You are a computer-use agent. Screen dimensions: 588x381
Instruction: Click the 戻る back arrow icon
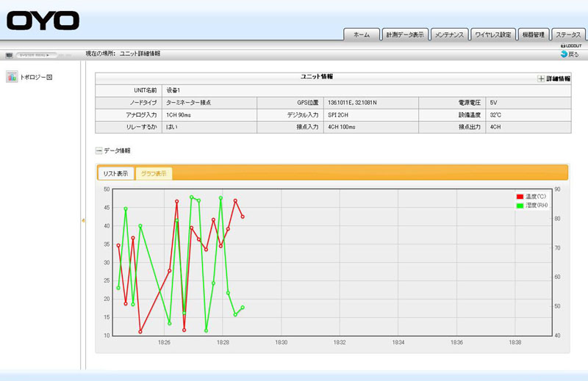click(x=564, y=54)
